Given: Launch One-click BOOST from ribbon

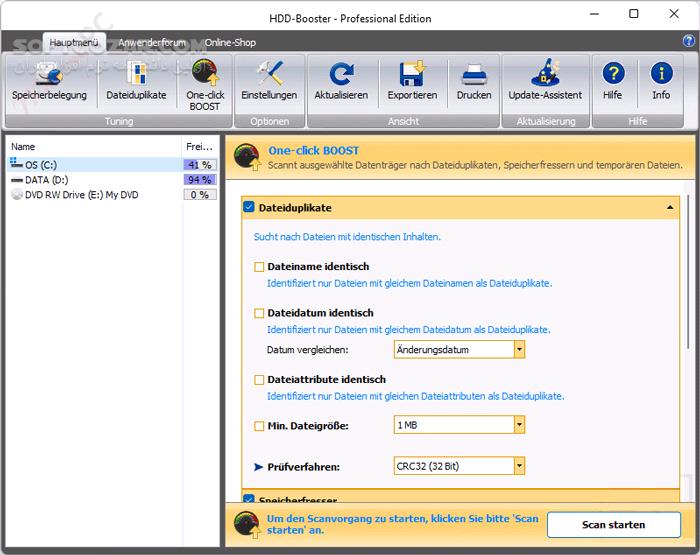Looking at the screenshot, I should (204, 85).
